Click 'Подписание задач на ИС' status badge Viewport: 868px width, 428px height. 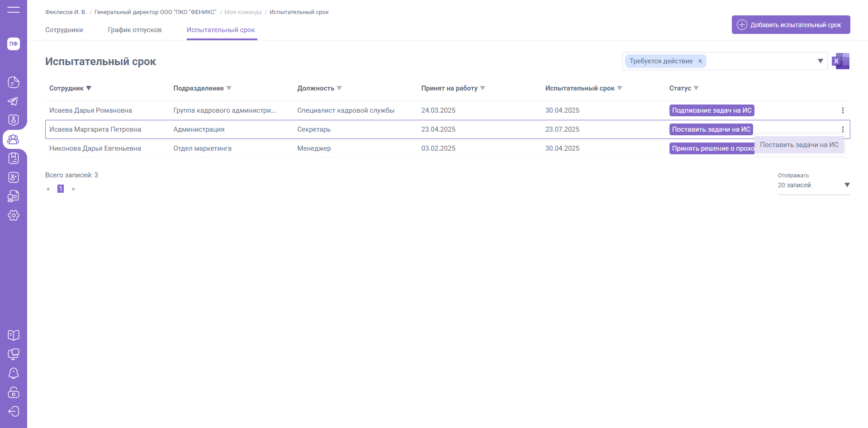pyautogui.click(x=711, y=110)
